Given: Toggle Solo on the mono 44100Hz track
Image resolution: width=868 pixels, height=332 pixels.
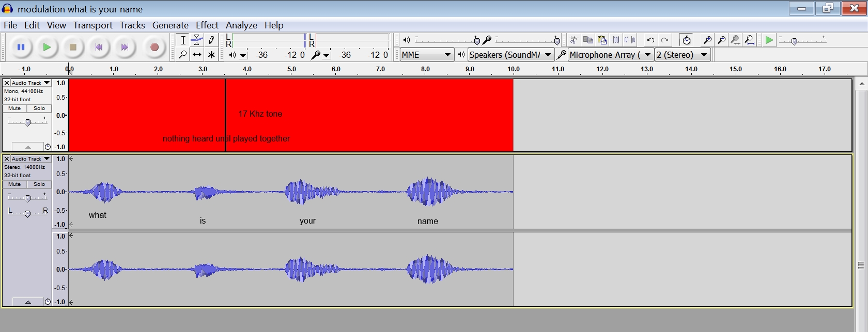Looking at the screenshot, I should click(39, 108).
